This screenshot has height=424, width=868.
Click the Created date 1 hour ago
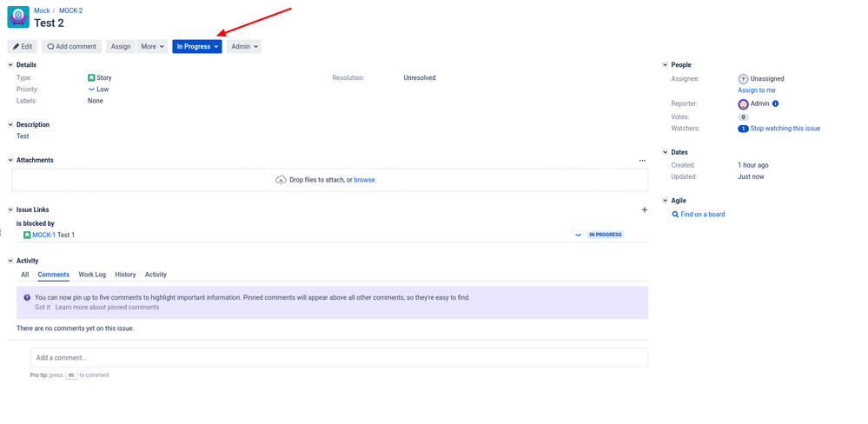(752, 165)
